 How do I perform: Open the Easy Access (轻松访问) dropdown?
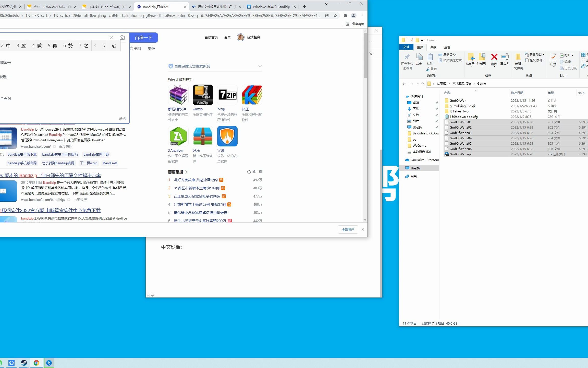click(535, 60)
